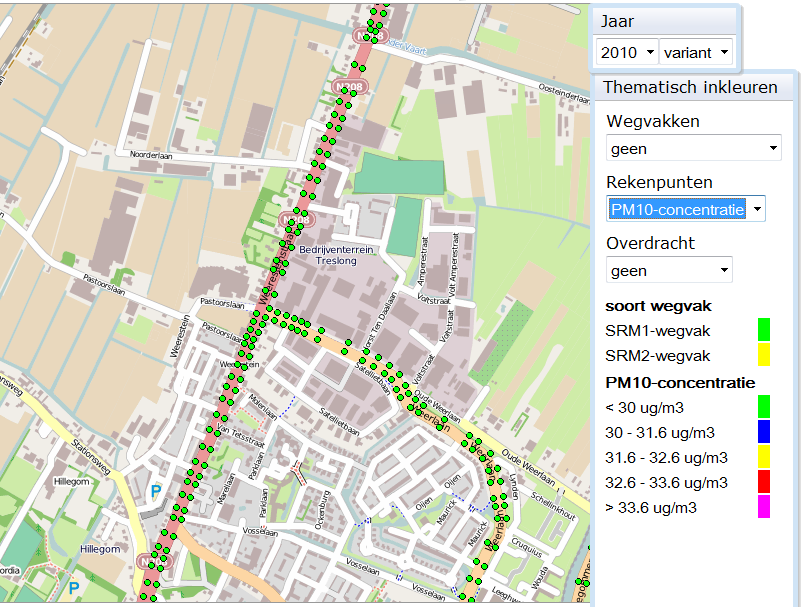803x607 pixels.
Task: Expand the Wegvakken dropdown
Action: (x=694, y=149)
